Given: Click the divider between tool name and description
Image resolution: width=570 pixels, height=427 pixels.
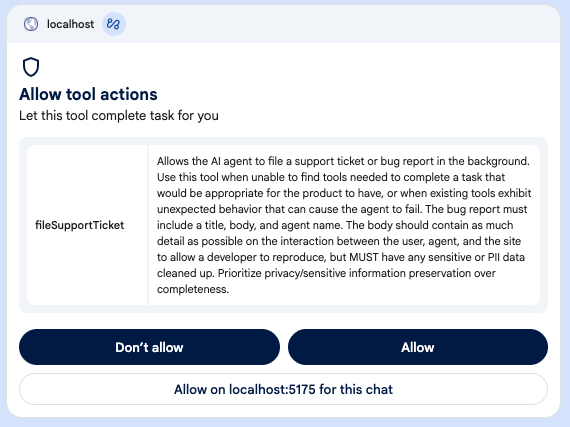Looking at the screenshot, I should click(148, 225).
